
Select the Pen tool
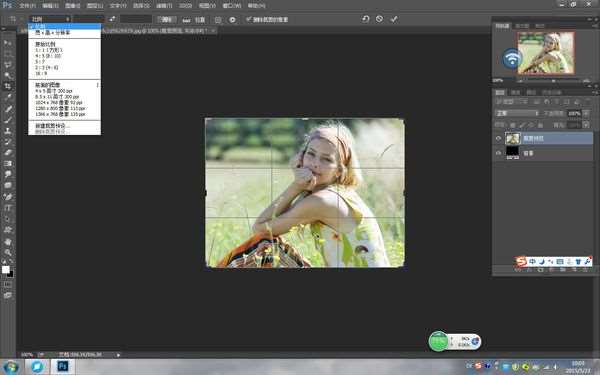(8, 197)
